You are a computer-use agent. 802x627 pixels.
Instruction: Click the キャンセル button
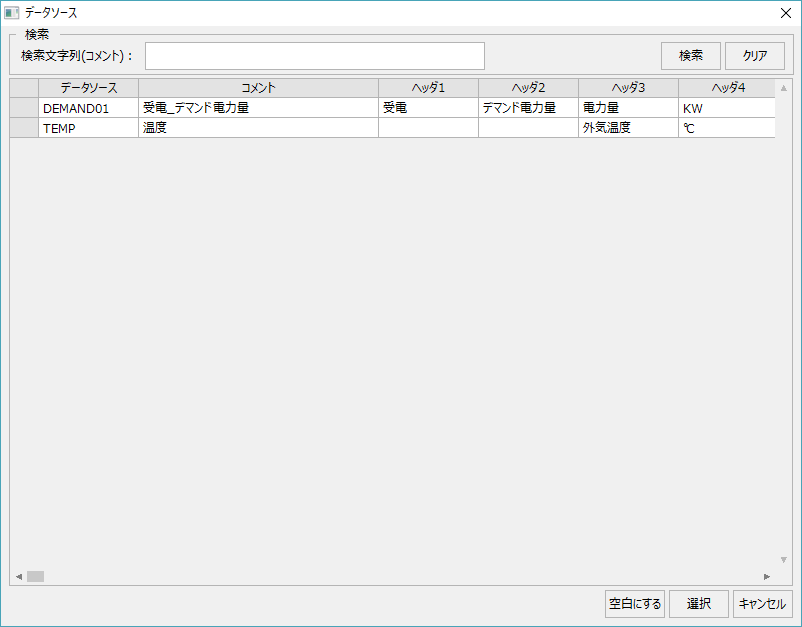tap(762, 604)
